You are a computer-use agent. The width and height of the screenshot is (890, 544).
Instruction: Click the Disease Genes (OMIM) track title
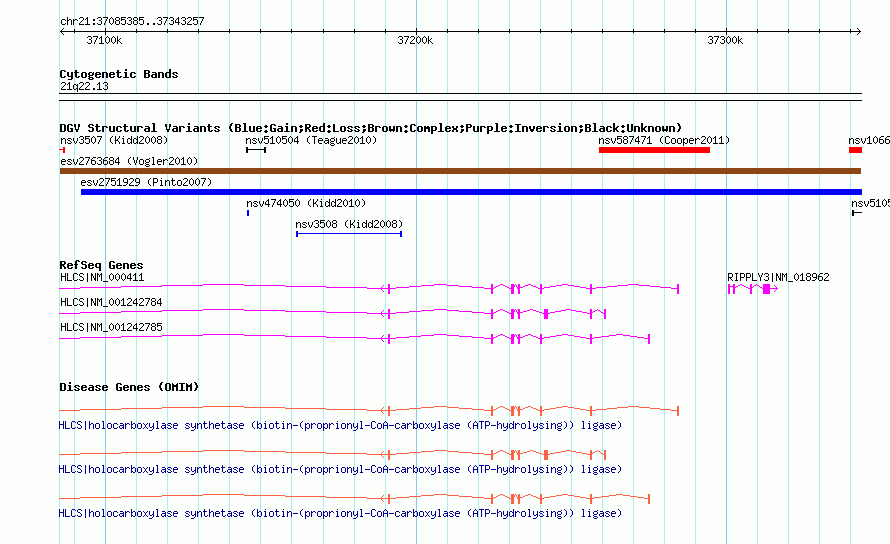pos(129,387)
